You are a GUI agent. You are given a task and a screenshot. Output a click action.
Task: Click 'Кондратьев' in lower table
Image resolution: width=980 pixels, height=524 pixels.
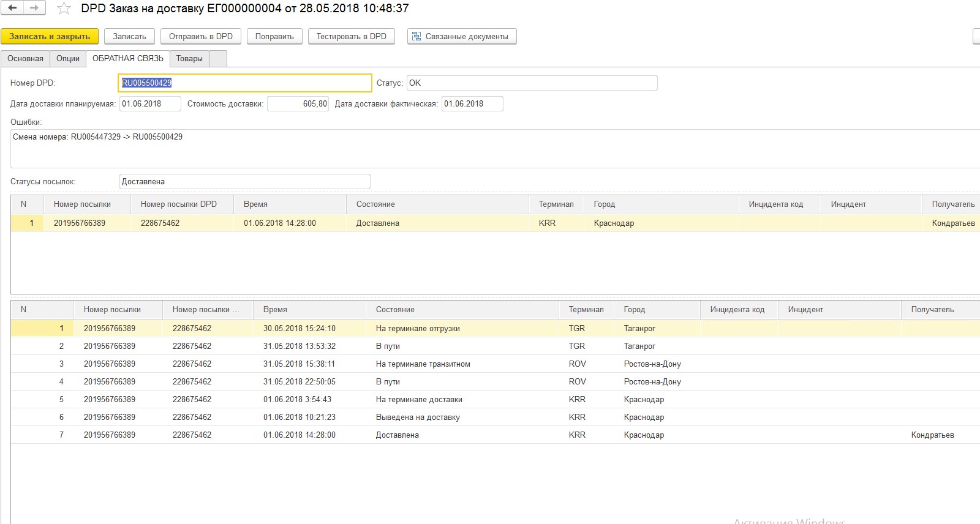click(932, 435)
